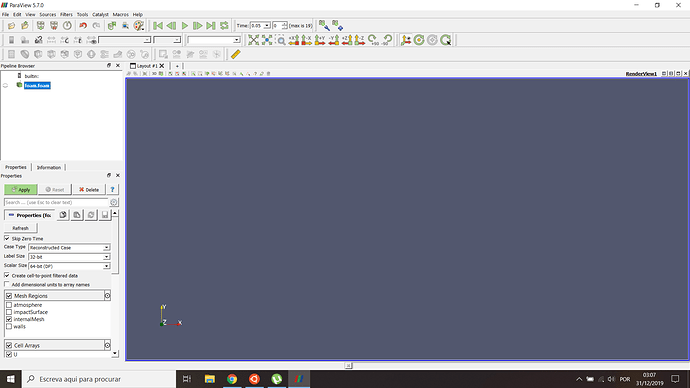
Task: Jump to the first frame
Action: [158, 26]
